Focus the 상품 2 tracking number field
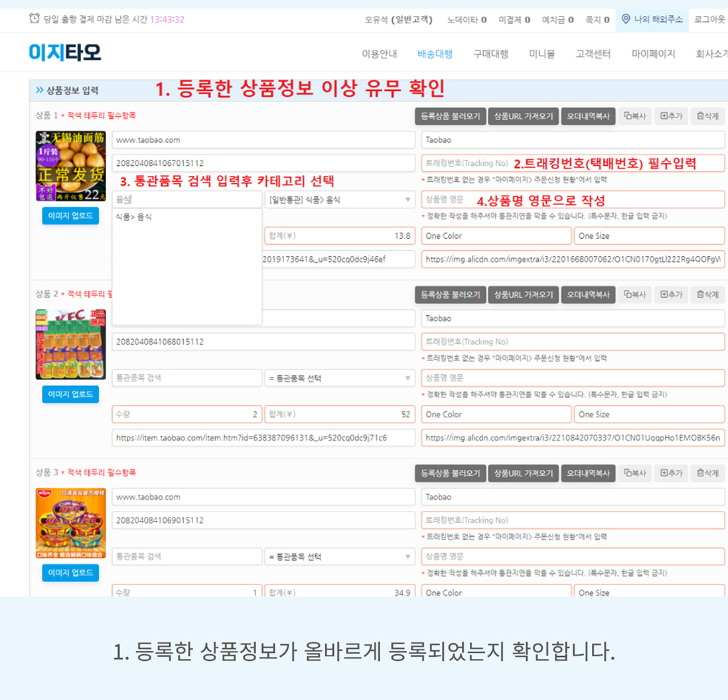The height and width of the screenshot is (700, 728). click(573, 342)
